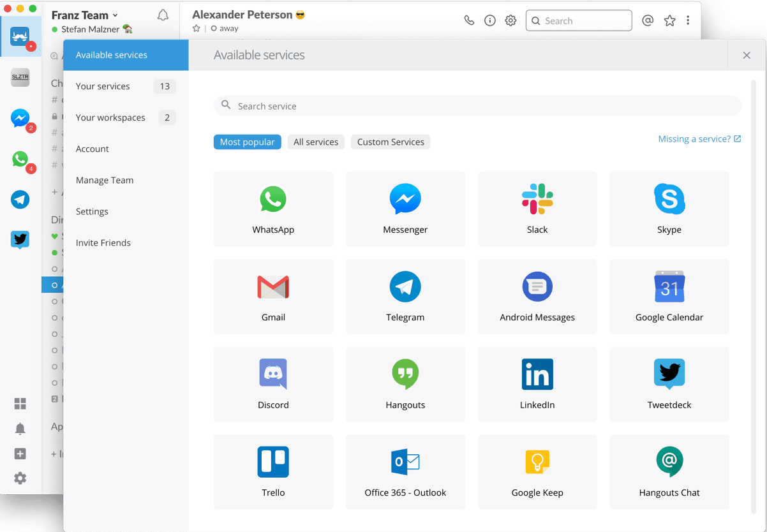Select the Skype service tile
Viewport: 767px width, 532px height.
669,209
